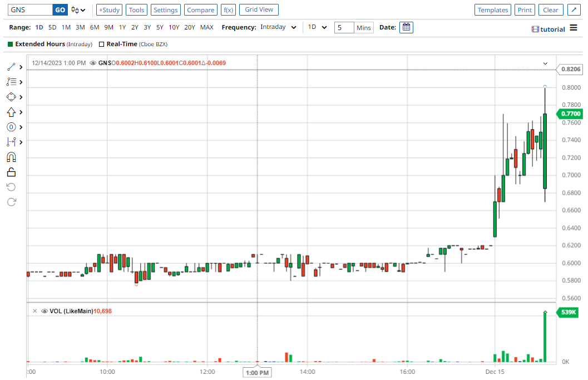
Task: Select the 9M range
Action: [x=108, y=27]
